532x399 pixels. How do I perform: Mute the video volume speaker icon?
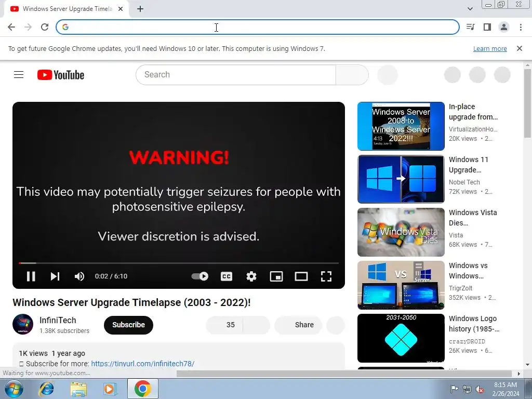click(x=79, y=276)
